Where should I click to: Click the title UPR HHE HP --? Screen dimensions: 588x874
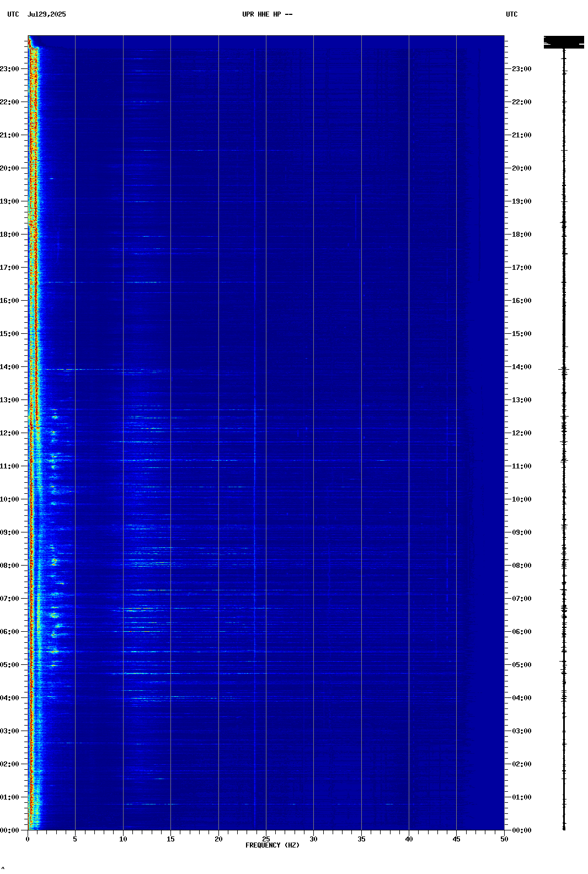(x=268, y=14)
